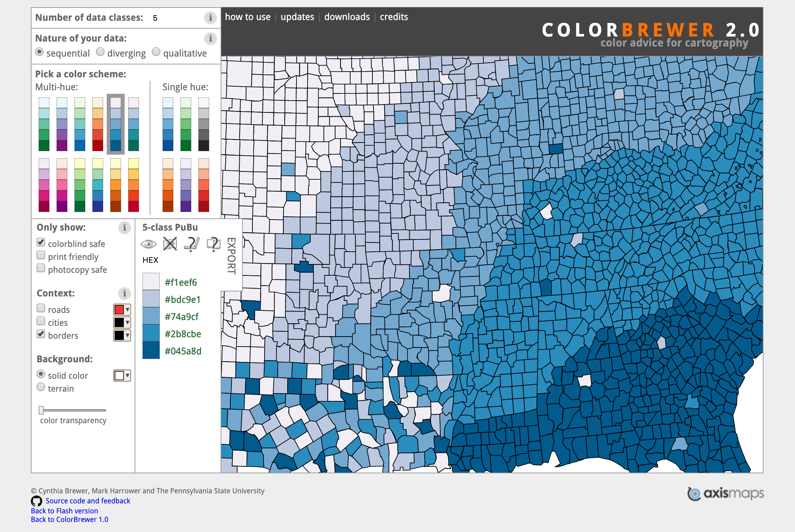The height and width of the screenshot is (532, 795).
Task: Click the not print friendly crossed icon
Action: pyautogui.click(x=170, y=244)
